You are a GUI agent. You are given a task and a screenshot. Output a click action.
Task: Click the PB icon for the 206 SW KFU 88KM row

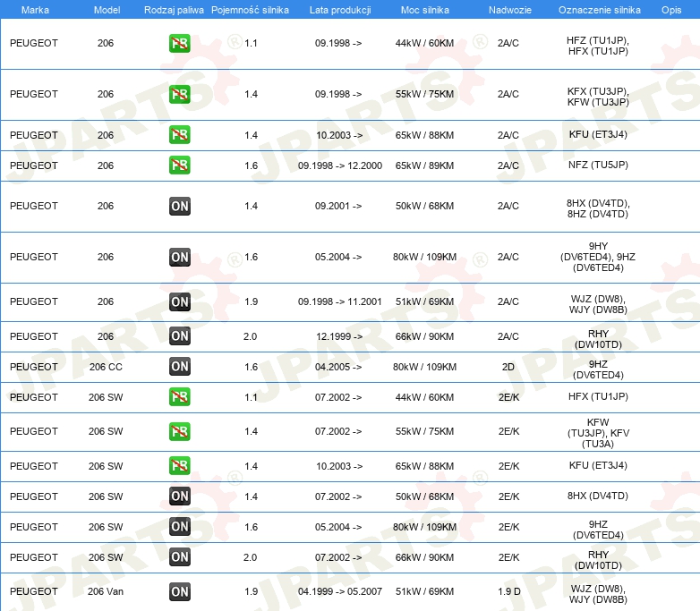click(x=179, y=466)
